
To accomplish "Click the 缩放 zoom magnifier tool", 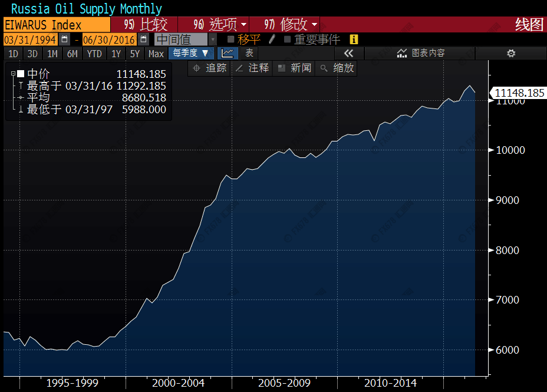I will (x=337, y=68).
